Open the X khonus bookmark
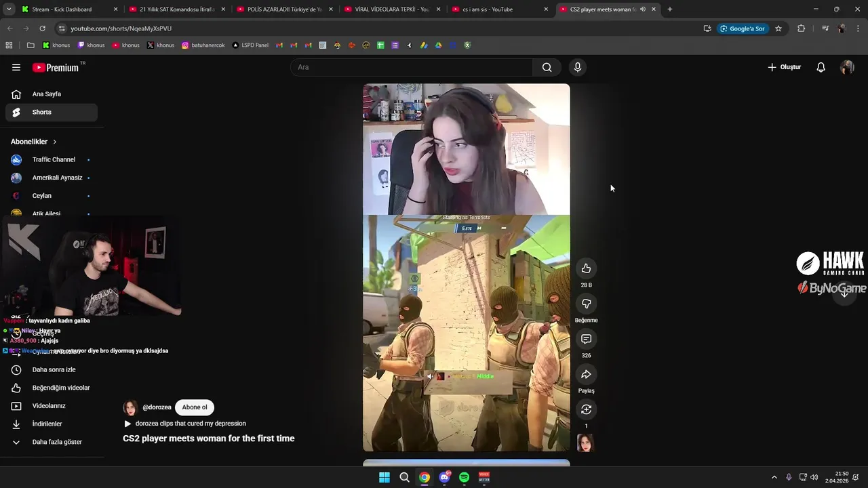The width and height of the screenshot is (868, 488). click(x=161, y=45)
